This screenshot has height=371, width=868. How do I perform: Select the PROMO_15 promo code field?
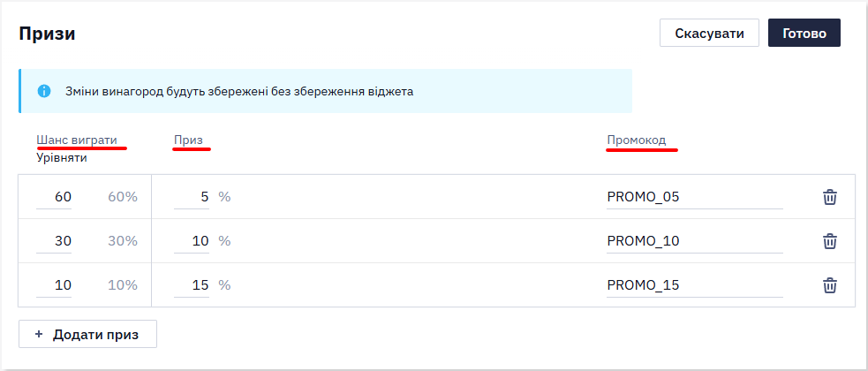(x=695, y=285)
